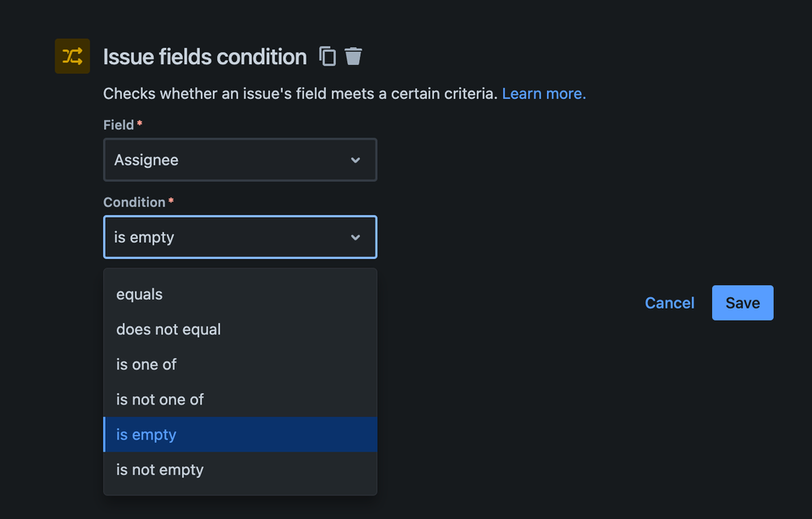812x519 pixels.
Task: Delete the condition using the trash icon
Action: [354, 56]
